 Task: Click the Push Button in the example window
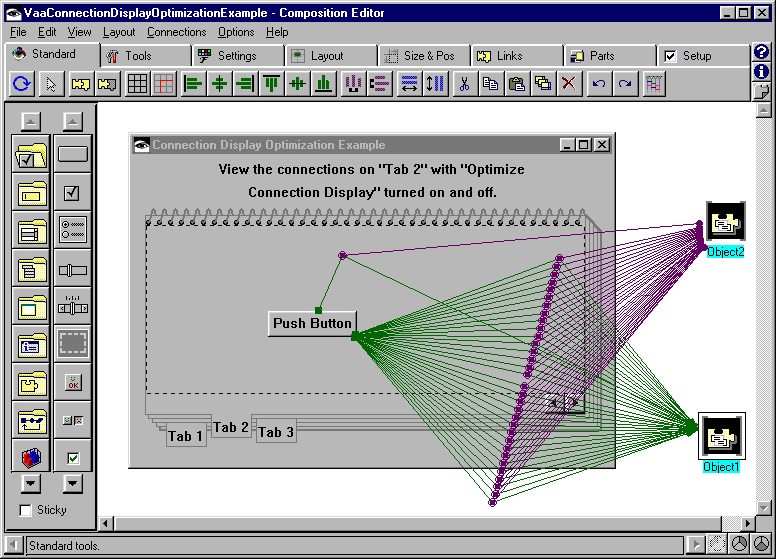pyautogui.click(x=312, y=323)
